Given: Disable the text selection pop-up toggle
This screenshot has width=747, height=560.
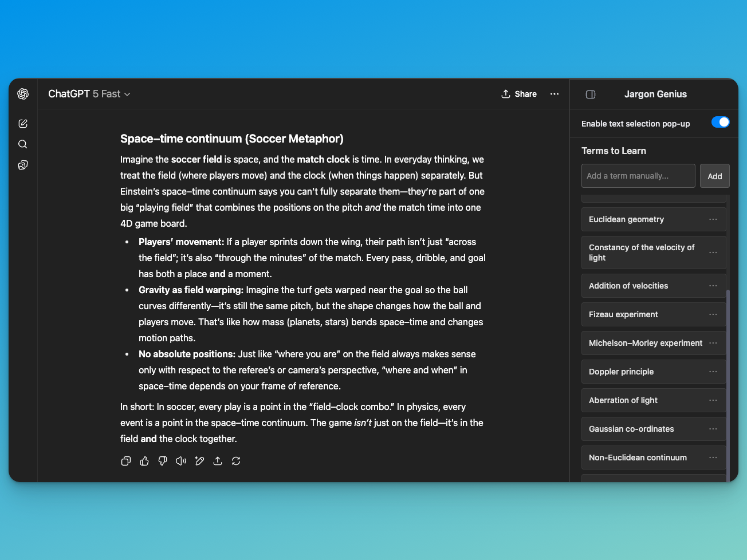Looking at the screenshot, I should 720,122.
